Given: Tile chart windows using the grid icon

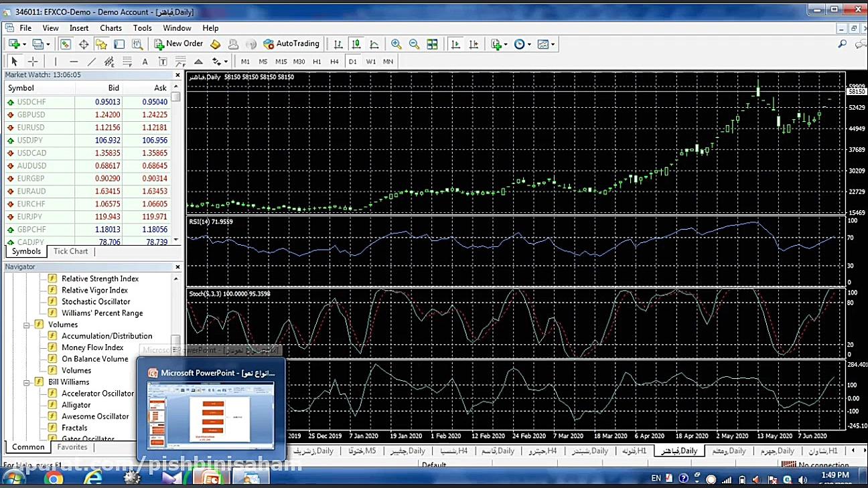Looking at the screenshot, I should click(x=432, y=44).
